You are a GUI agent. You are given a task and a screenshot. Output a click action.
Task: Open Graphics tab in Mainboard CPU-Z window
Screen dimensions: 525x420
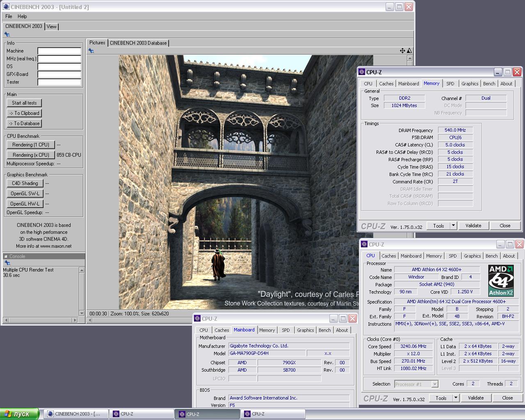(x=306, y=330)
